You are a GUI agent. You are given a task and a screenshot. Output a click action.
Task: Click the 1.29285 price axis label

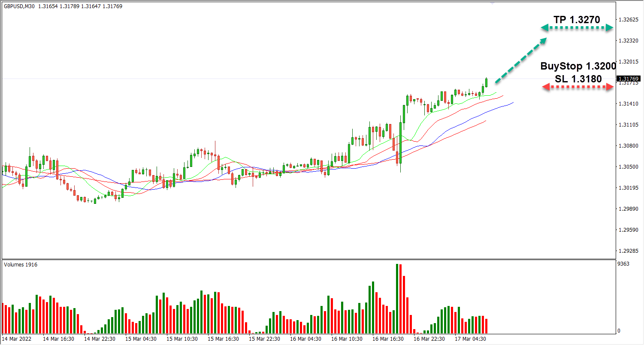pos(628,251)
